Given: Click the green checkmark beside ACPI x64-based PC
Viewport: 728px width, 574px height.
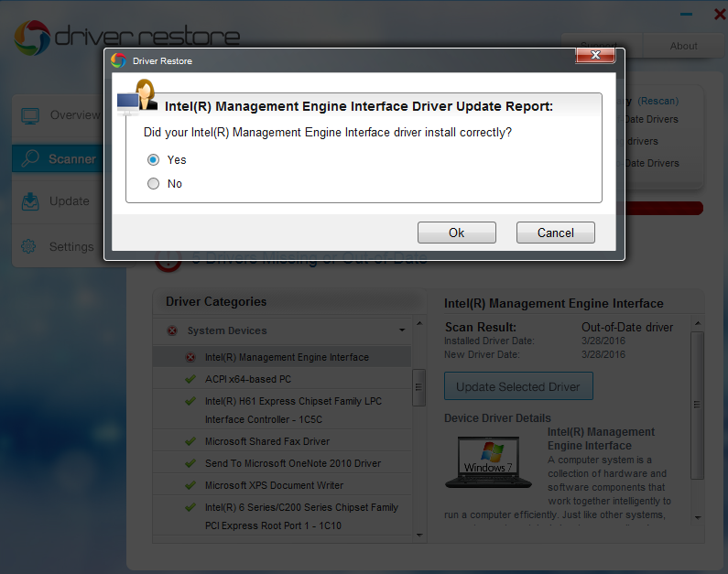Looking at the screenshot, I should tap(190, 379).
